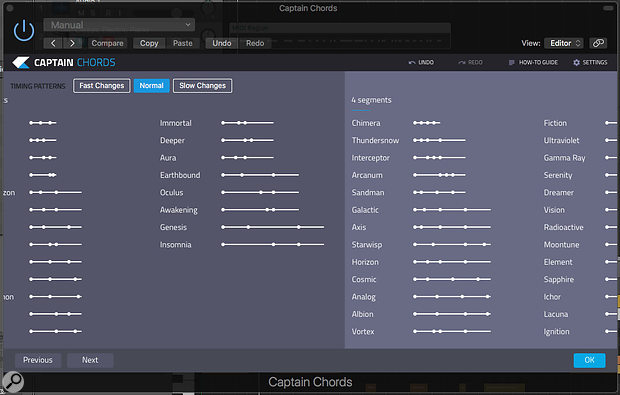Click the Previous page button
The width and height of the screenshot is (620, 395).
38,360
